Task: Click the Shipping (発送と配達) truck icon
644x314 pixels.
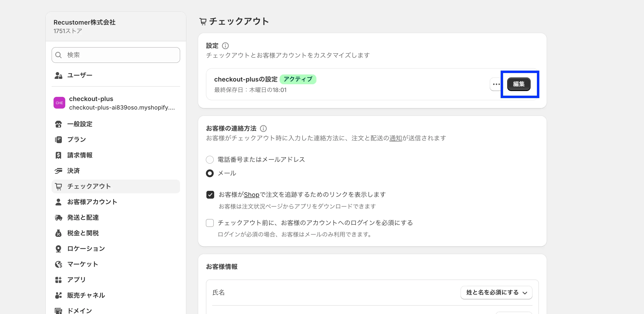Action: pos(58,218)
